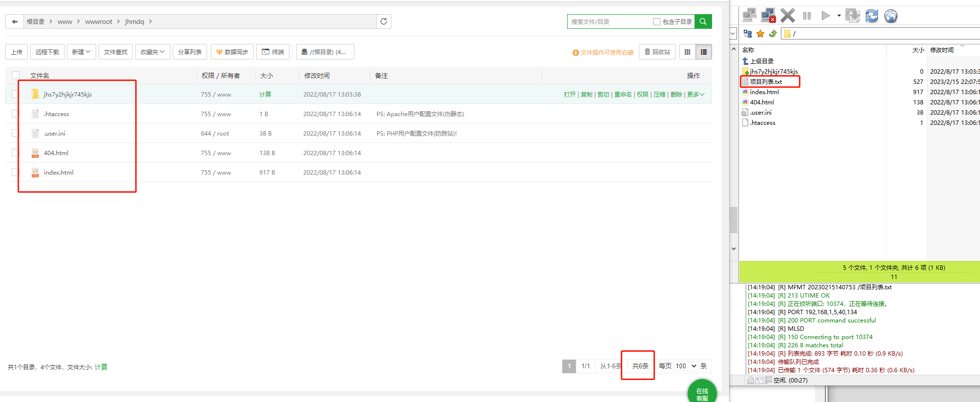Click www in the breadcrumb path

point(65,21)
